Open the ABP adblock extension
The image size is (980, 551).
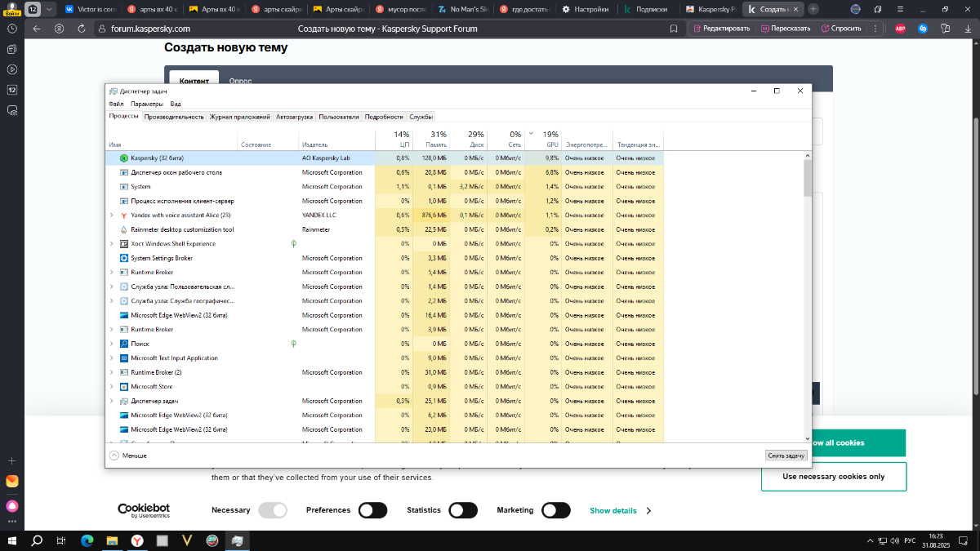pos(900,29)
